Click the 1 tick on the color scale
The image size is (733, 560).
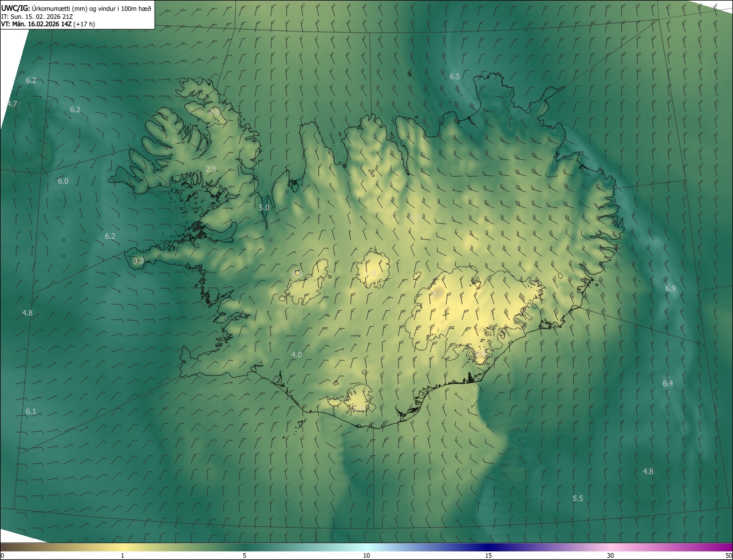pos(123,555)
